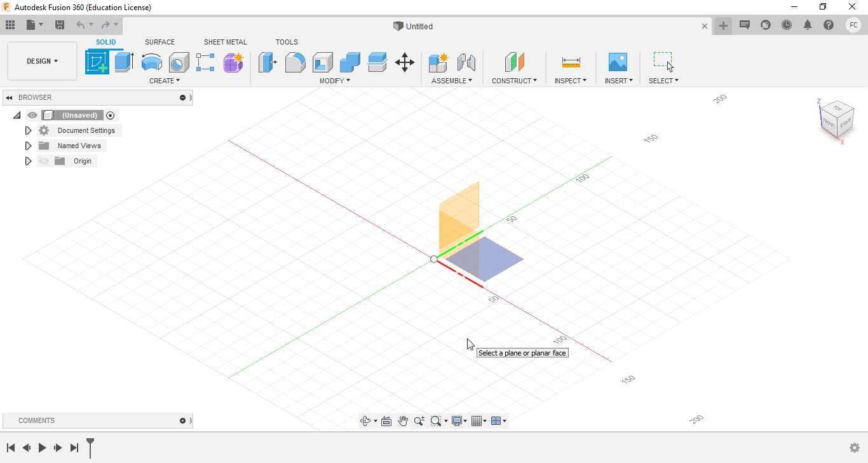Select the Combine tool icon
The width and height of the screenshot is (868, 463).
[350, 62]
